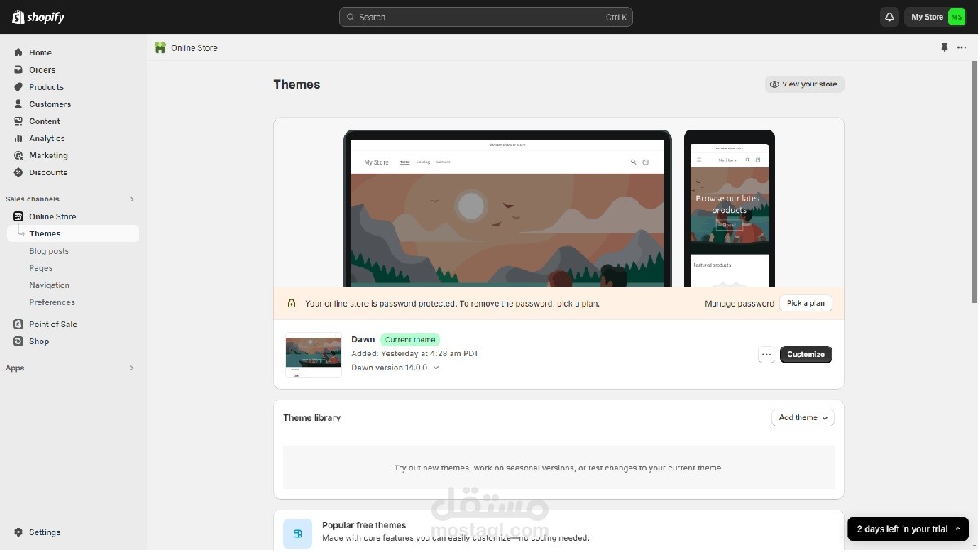
Task: Click the Online Store storefront icon in sidebar
Action: click(x=19, y=217)
